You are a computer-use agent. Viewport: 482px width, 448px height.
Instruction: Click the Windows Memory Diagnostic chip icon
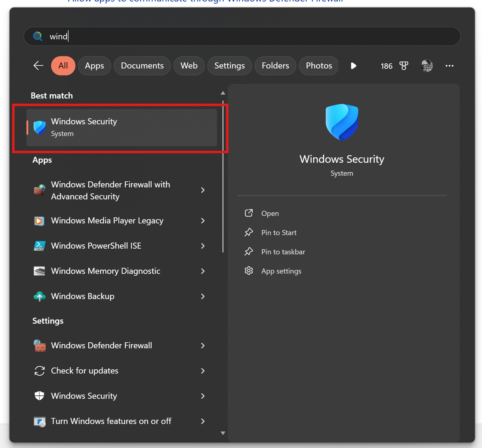(39, 271)
